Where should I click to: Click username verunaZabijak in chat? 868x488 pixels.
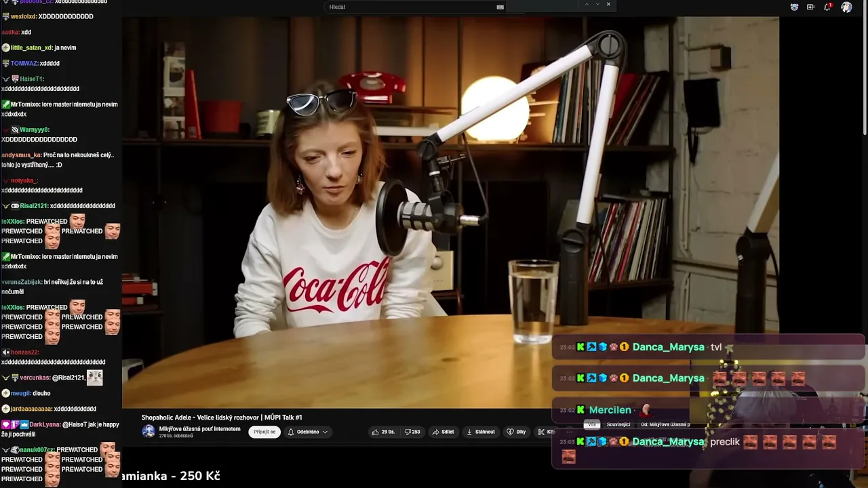pos(22,282)
